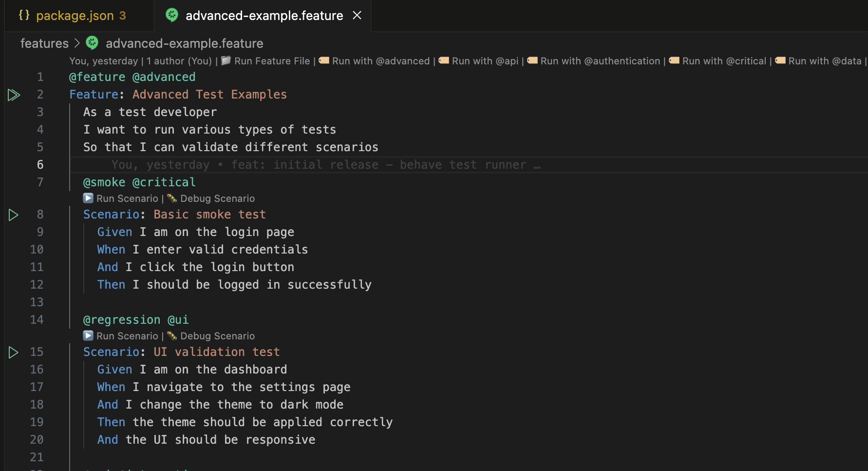
Task: Click the tag icon beside Run with @data
Action: pos(780,60)
